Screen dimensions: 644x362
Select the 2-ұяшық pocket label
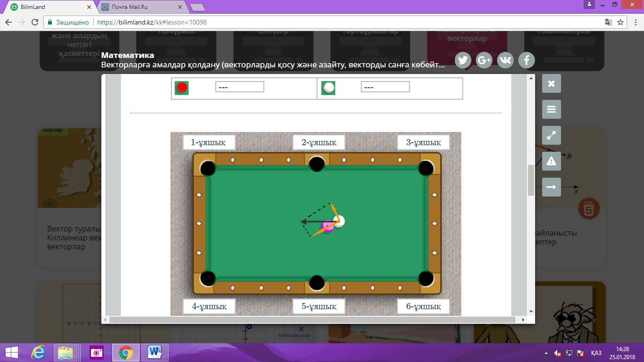click(319, 142)
